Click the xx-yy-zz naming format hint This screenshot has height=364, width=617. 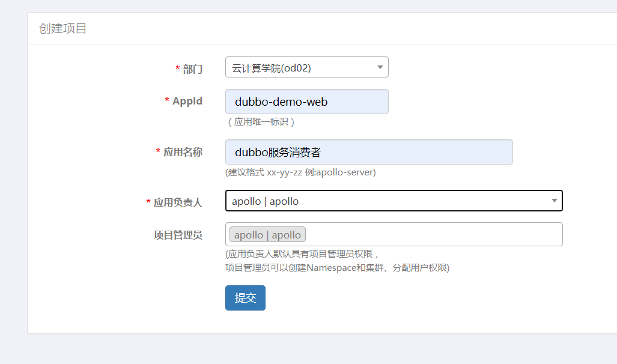(300, 172)
